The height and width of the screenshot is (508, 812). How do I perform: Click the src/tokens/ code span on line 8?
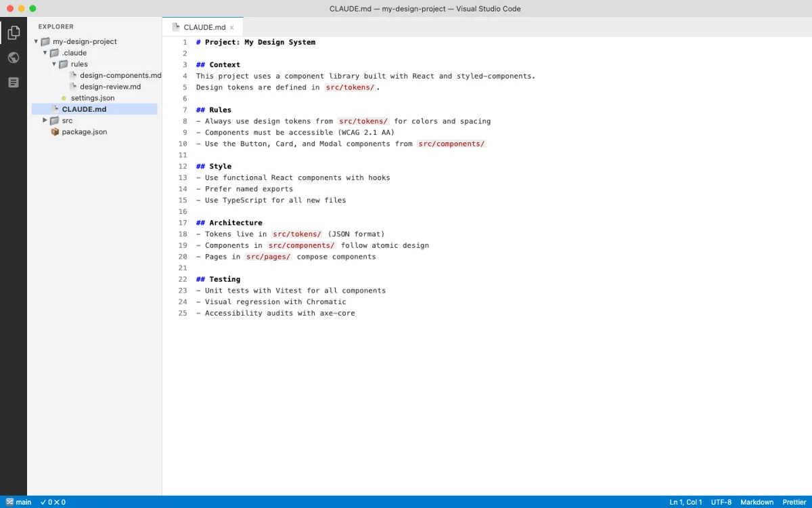[x=363, y=121]
